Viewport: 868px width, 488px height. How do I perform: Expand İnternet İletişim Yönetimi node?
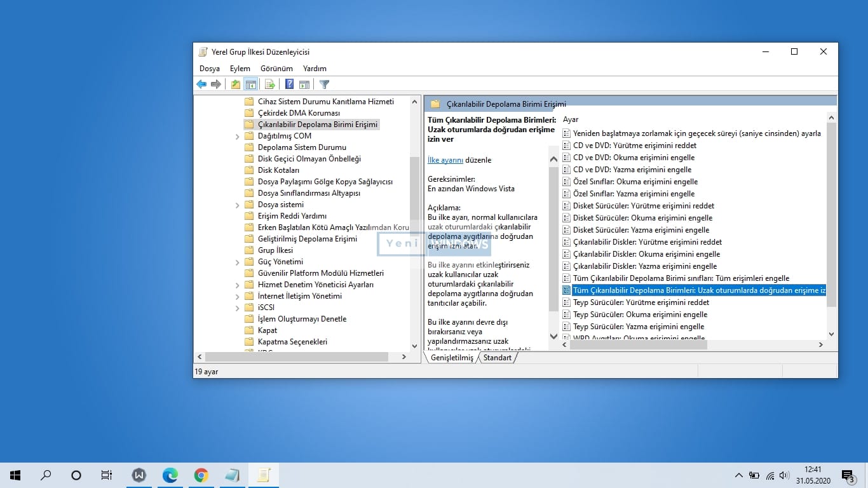point(237,296)
